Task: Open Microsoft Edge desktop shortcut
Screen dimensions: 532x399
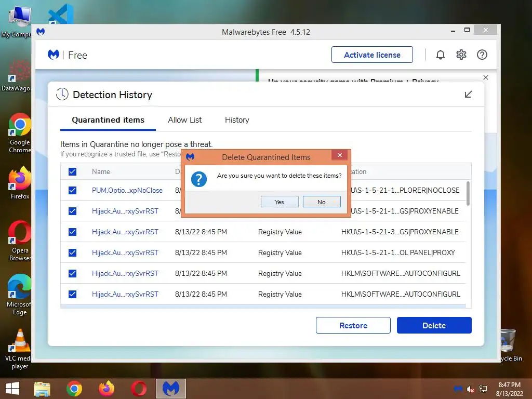Action: pyautogui.click(x=20, y=295)
